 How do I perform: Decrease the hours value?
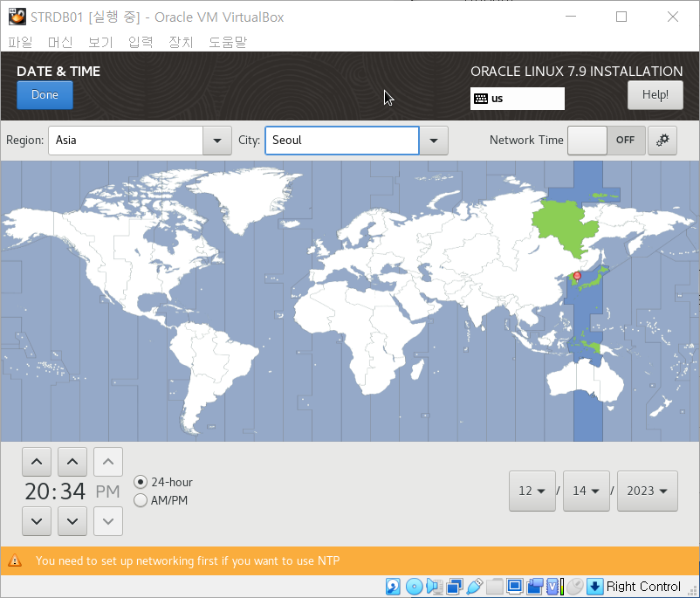click(37, 521)
